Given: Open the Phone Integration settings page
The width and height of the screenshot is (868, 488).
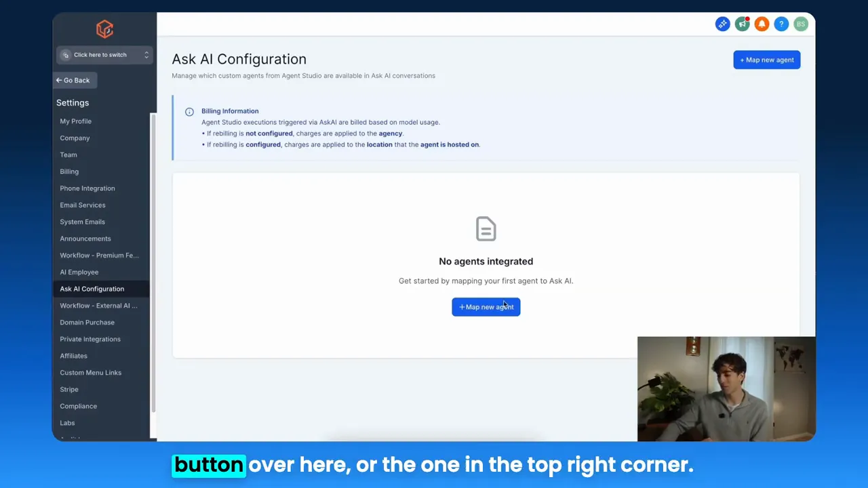Looking at the screenshot, I should [x=87, y=188].
